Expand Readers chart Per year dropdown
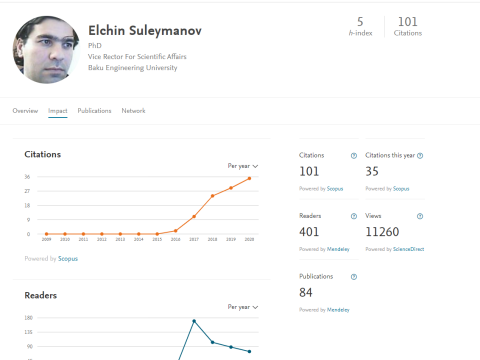The width and height of the screenshot is (480, 360). pyautogui.click(x=243, y=307)
